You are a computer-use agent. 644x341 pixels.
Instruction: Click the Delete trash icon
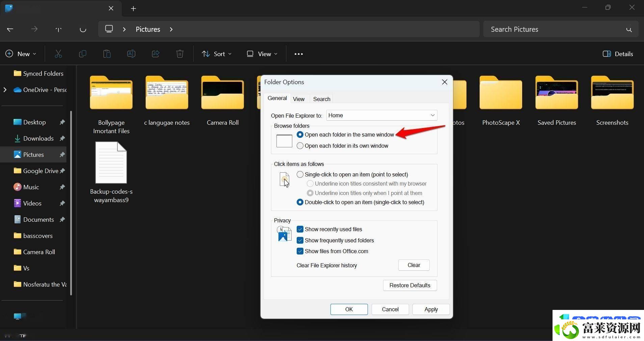point(180,54)
